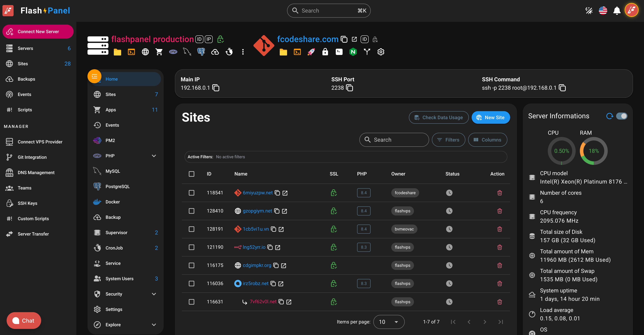The image size is (644, 335).
Task: Open the PostgreSQL elephant icon in server toolbar
Action: [201, 52]
